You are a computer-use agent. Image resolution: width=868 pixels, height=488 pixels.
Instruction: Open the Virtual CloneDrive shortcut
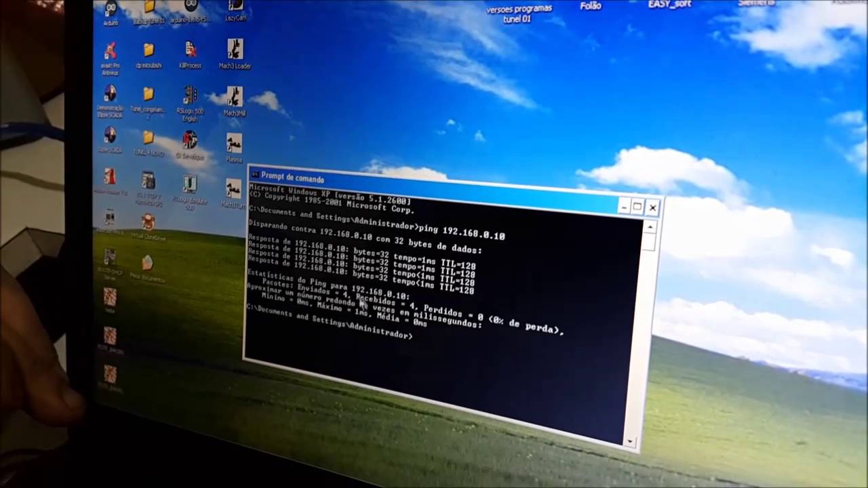(148, 228)
